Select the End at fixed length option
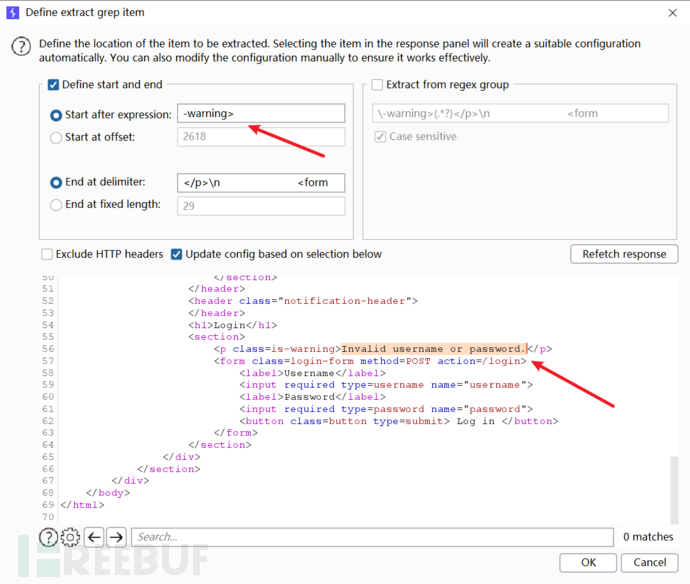 tap(55, 205)
